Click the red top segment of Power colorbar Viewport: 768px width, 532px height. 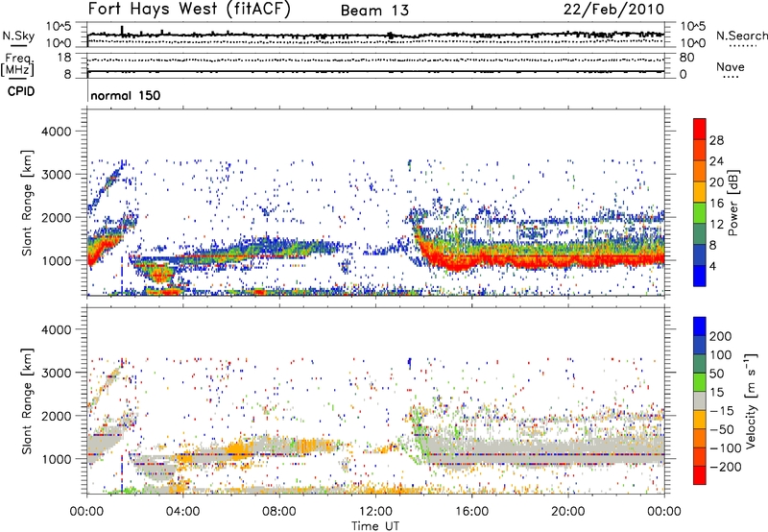click(700, 129)
